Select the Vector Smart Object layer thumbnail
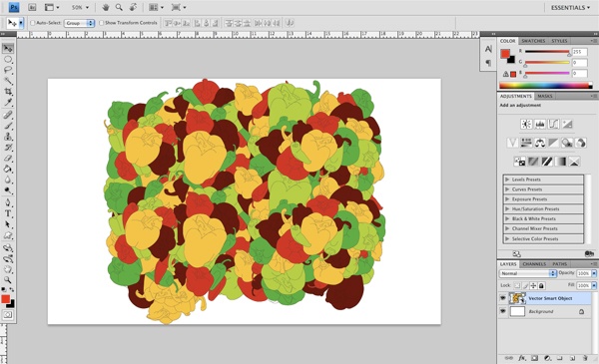The width and height of the screenshot is (599, 364). [x=517, y=298]
